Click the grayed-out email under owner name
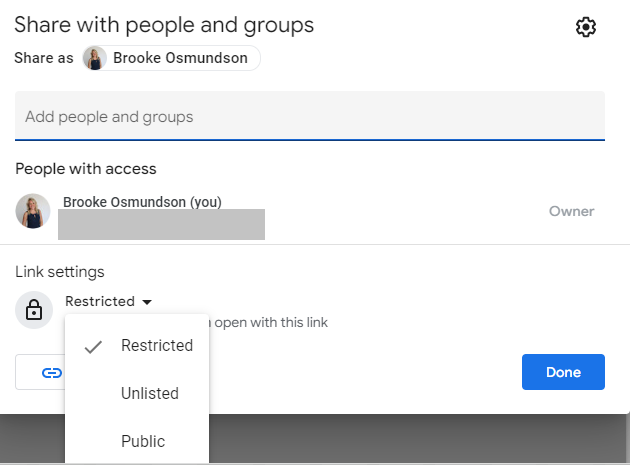 click(x=161, y=225)
